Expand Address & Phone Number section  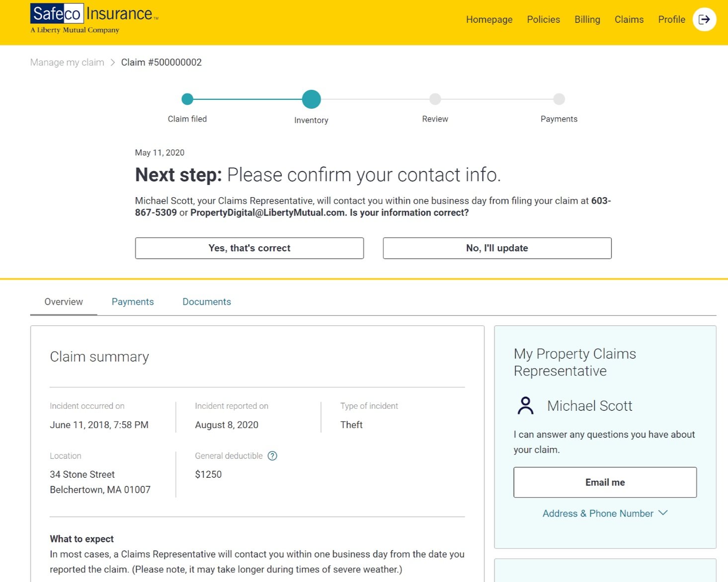(x=605, y=513)
